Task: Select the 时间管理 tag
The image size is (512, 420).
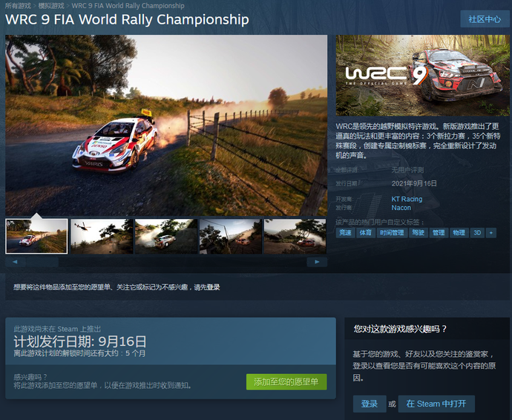Action: point(392,233)
